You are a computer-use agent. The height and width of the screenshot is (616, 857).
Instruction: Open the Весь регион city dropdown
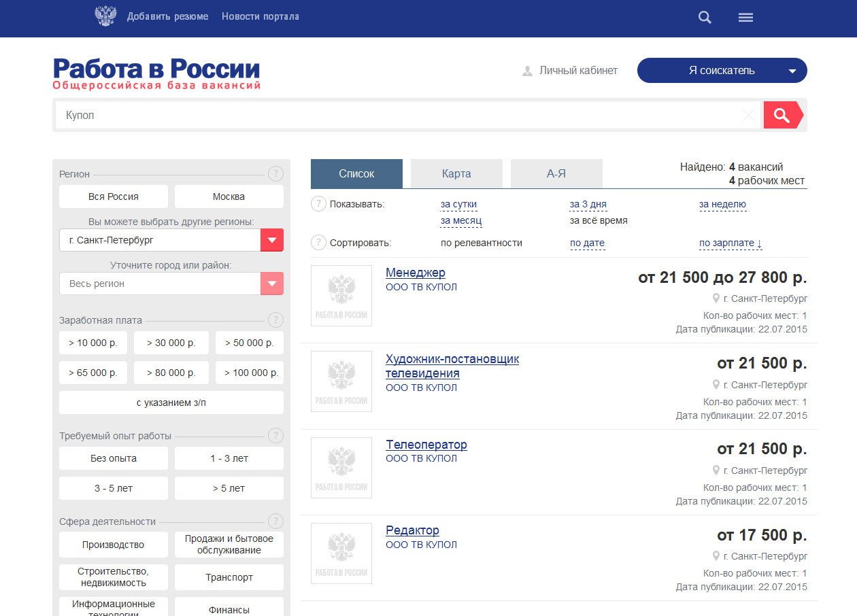click(x=171, y=284)
